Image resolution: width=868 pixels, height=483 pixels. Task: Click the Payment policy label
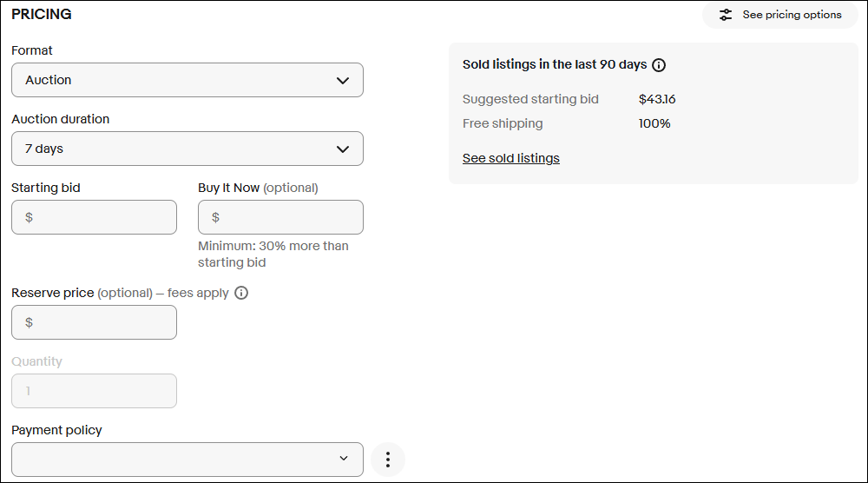coord(56,430)
